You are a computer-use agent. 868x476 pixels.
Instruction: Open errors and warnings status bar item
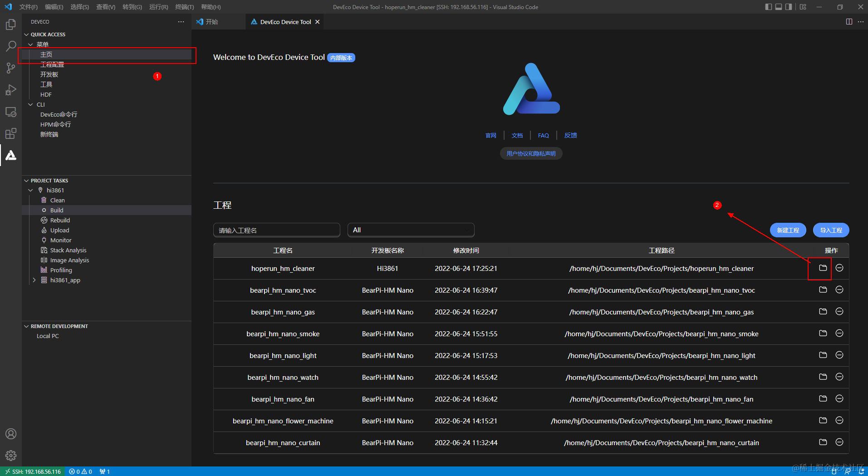tap(81, 471)
